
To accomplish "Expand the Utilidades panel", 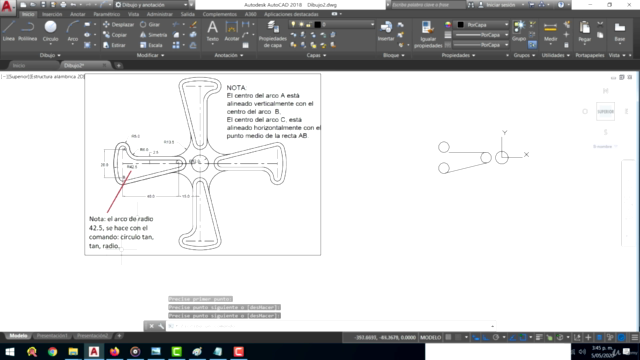I will 556,55.
